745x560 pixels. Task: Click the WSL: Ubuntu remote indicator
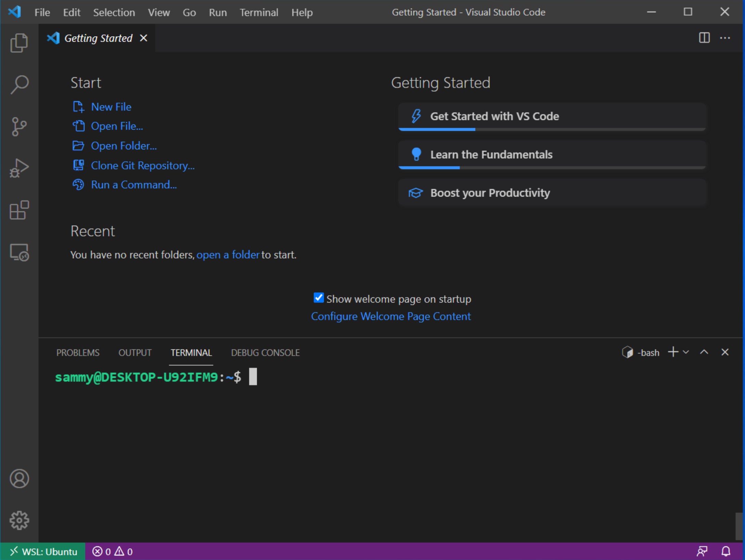(x=43, y=551)
